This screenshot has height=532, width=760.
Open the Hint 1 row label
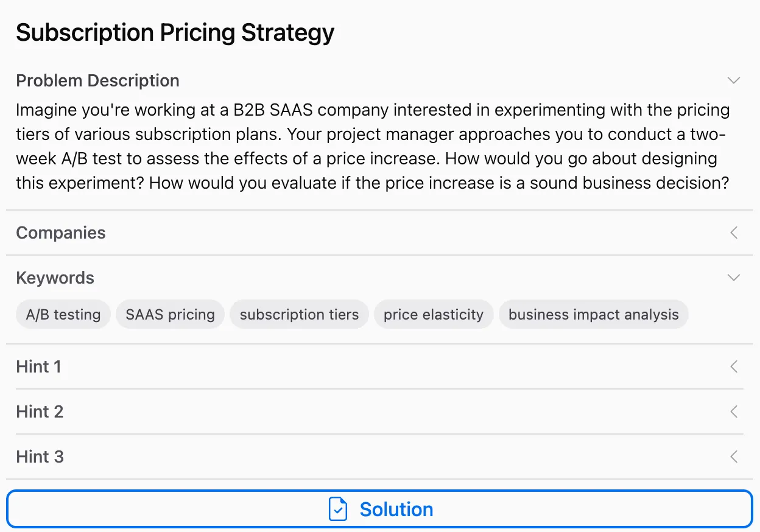click(38, 366)
